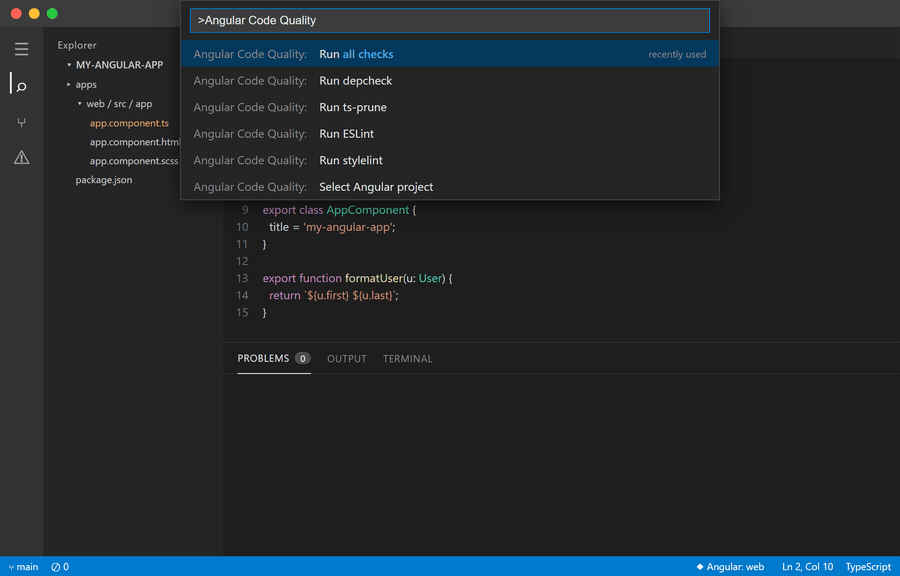This screenshot has height=576, width=900.
Task: Select the Run stylelint command
Action: [x=450, y=160]
